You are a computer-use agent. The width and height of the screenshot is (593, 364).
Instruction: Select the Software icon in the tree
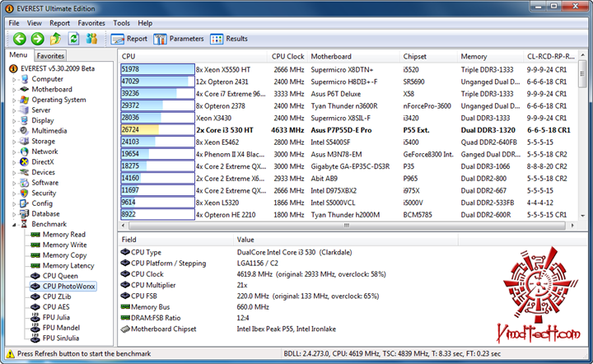pyautogui.click(x=25, y=183)
